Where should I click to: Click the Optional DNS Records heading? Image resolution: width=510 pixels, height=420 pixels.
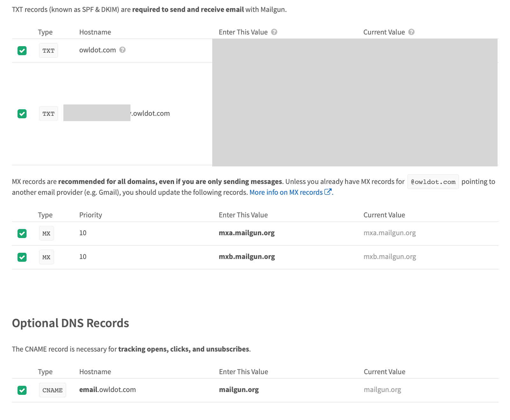tap(70, 323)
